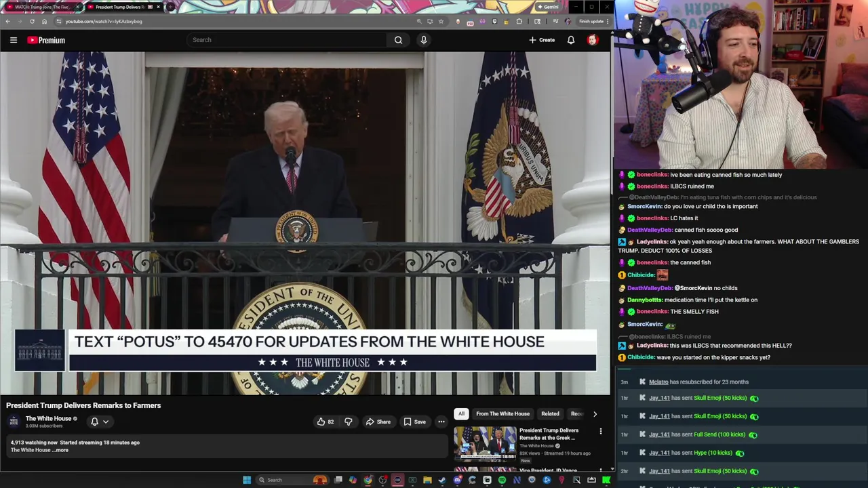
Task: Click the browser address bar URL
Action: 104,21
